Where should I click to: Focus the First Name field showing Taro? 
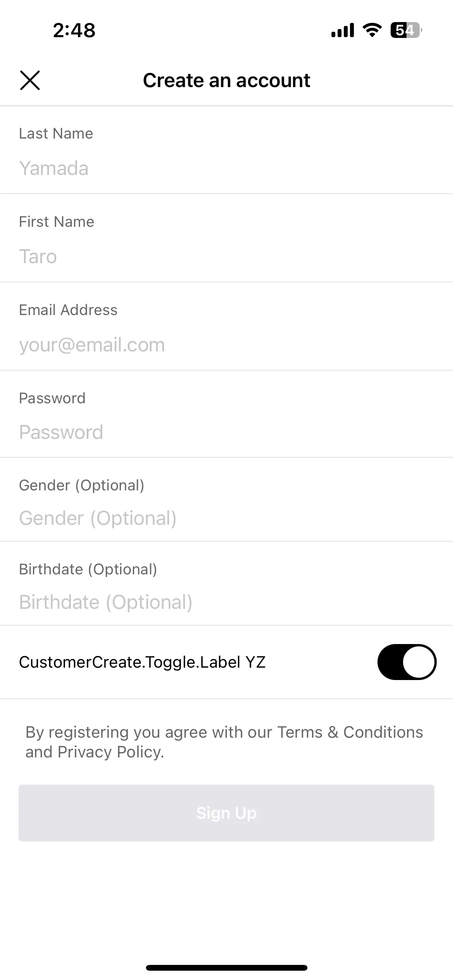coord(226,257)
